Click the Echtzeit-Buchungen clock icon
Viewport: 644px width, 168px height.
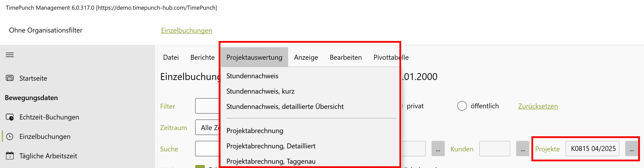9,117
